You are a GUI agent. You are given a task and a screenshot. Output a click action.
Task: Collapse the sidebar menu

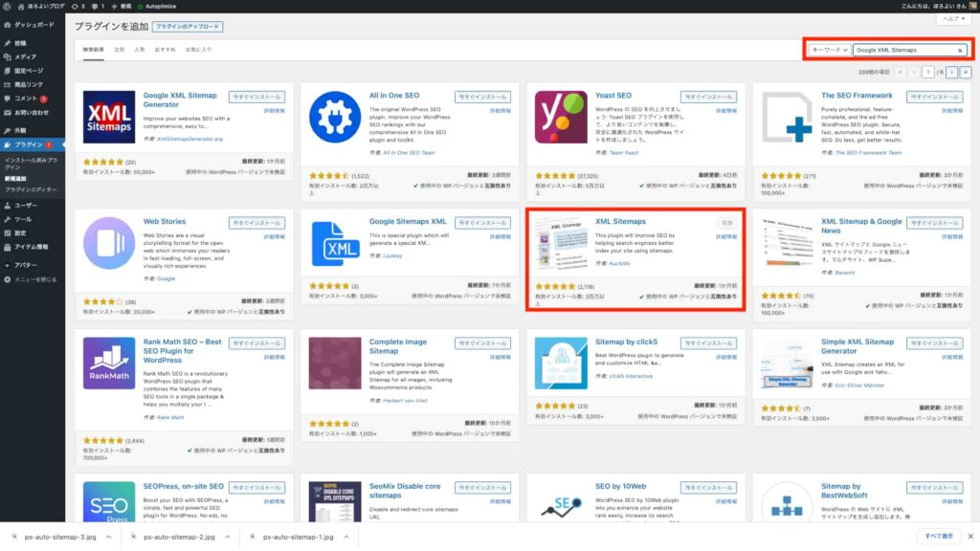coord(30,280)
